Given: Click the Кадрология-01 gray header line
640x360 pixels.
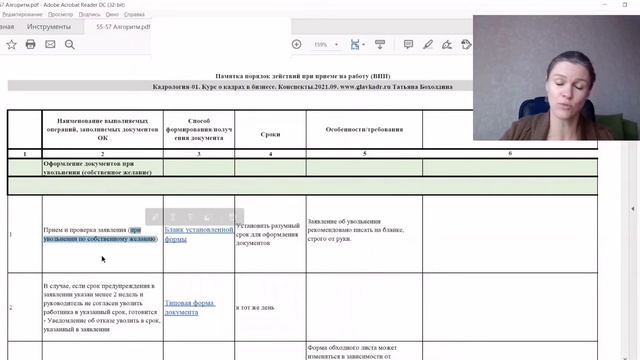Looking at the screenshot, I should point(302,87).
